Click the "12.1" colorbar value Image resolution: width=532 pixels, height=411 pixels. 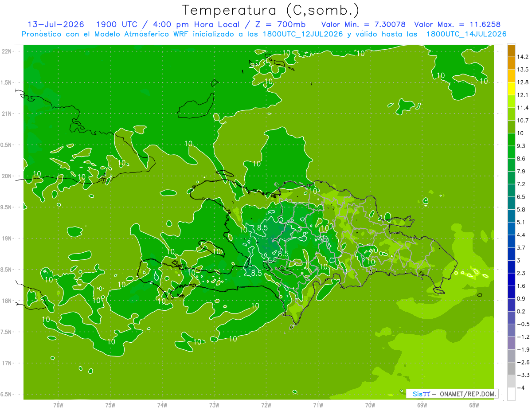click(524, 95)
